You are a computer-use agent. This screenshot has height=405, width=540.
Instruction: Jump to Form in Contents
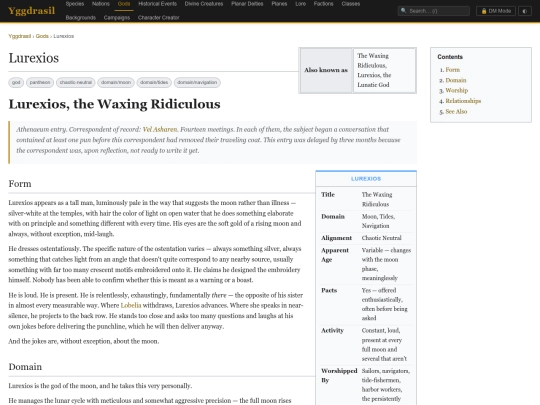tap(453, 70)
